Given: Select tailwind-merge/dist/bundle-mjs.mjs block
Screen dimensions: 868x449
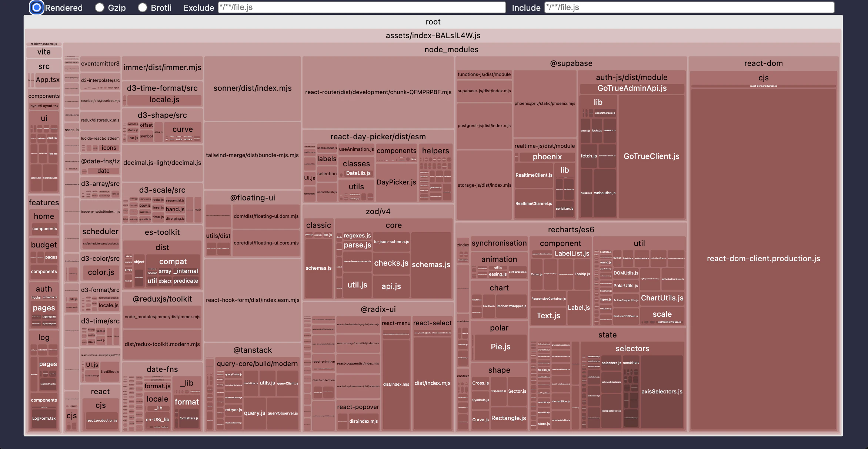Looking at the screenshot, I should pyautogui.click(x=252, y=155).
